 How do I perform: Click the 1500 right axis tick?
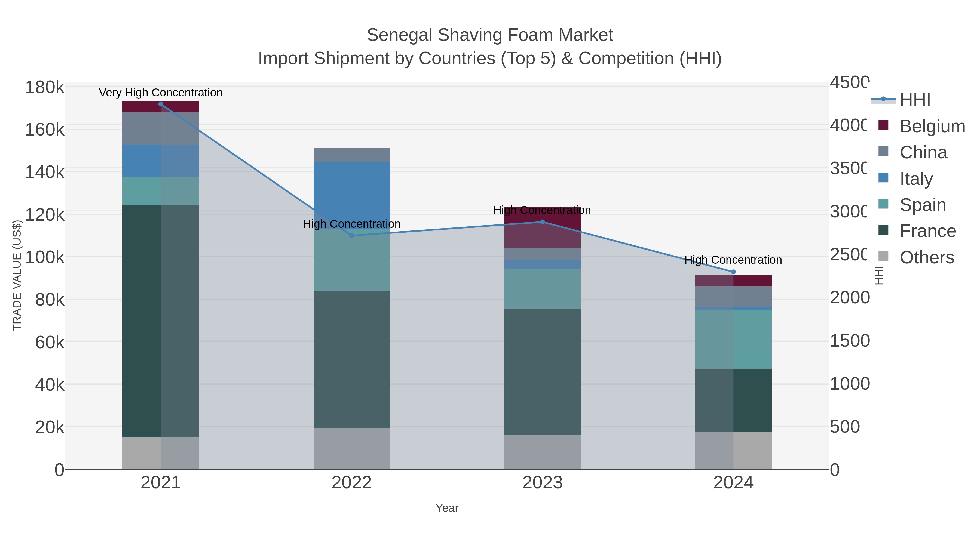coord(850,341)
